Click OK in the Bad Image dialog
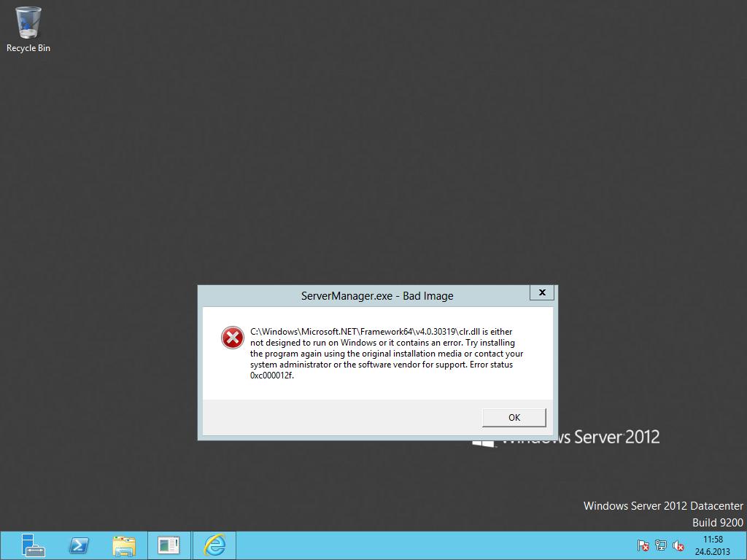The width and height of the screenshot is (747, 560). pos(514,418)
